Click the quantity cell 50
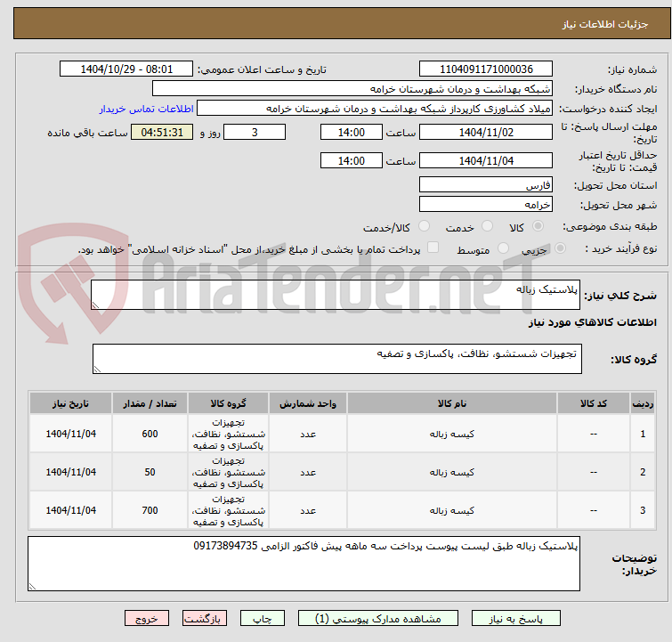The height and width of the screenshot is (642, 672). coord(150,472)
